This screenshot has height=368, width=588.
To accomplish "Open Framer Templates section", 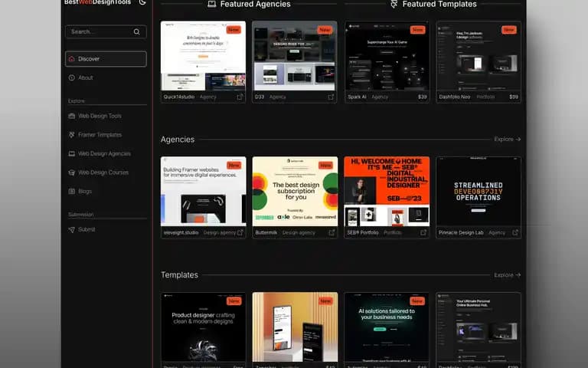I will 100,135.
